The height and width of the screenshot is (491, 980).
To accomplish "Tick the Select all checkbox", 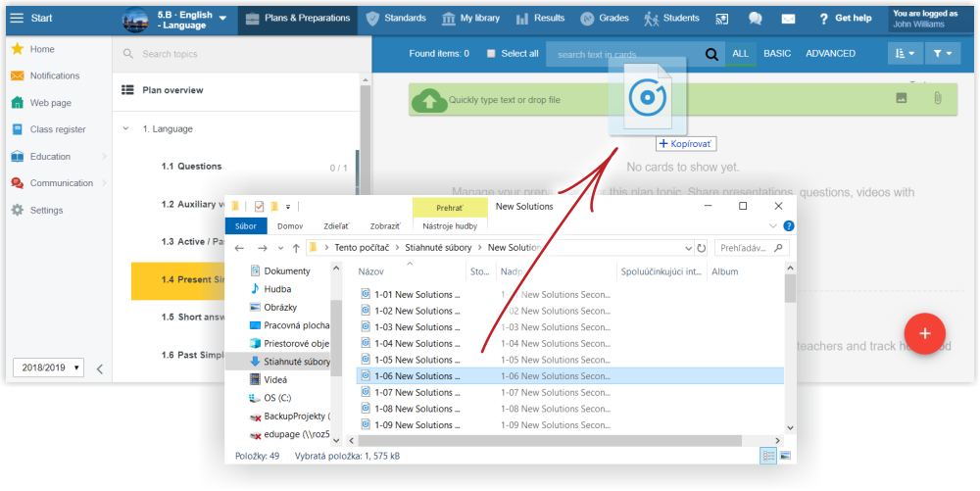I will (491, 54).
